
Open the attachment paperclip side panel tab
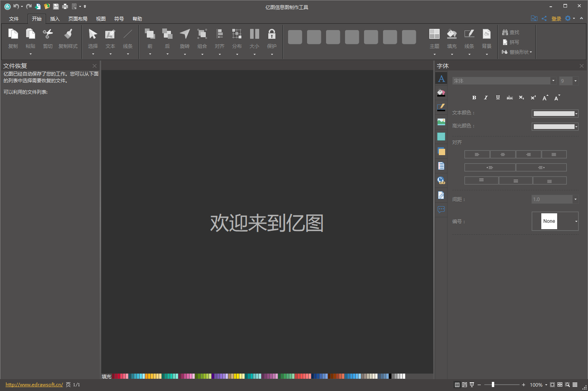(x=441, y=195)
